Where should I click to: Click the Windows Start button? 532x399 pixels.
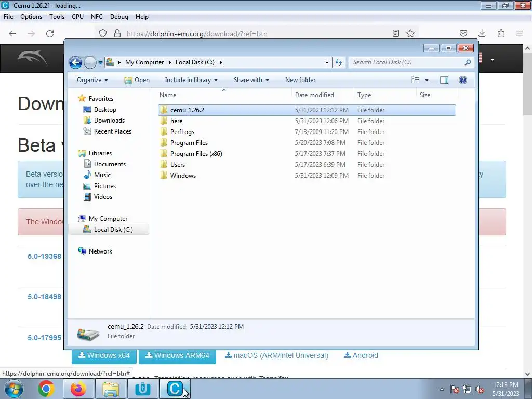click(14, 389)
